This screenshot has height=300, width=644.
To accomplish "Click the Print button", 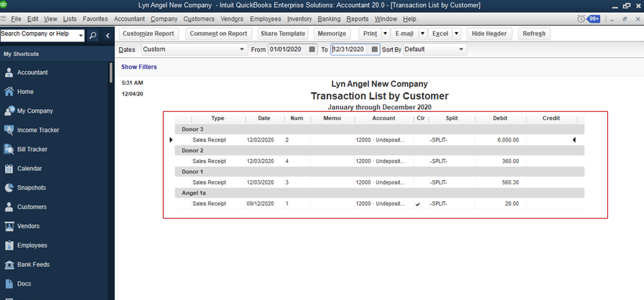I will [370, 34].
